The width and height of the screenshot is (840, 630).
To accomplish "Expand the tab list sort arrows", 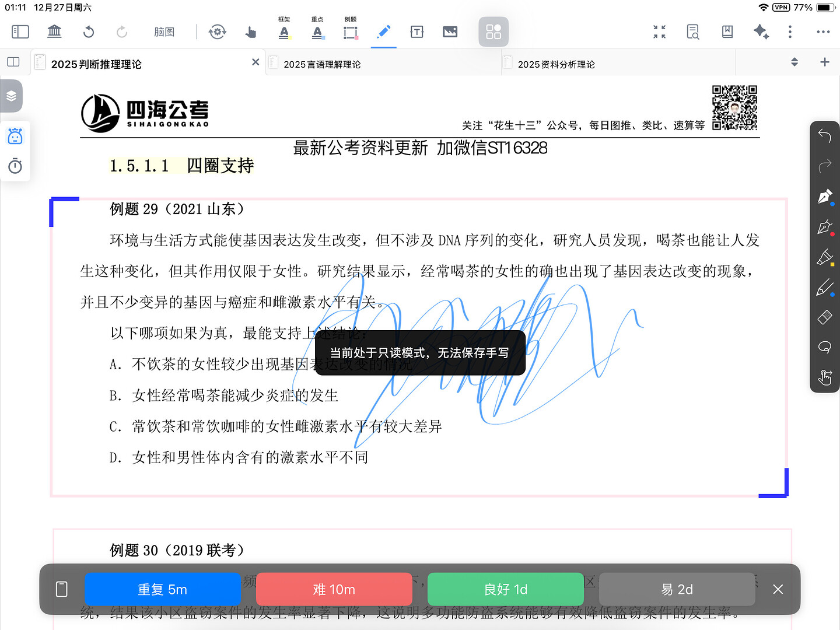I will click(x=794, y=62).
